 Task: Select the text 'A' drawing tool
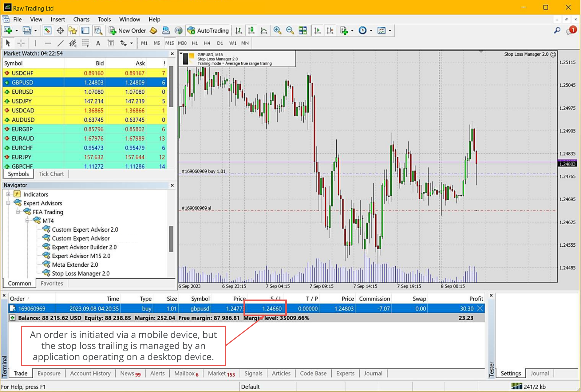tap(98, 43)
